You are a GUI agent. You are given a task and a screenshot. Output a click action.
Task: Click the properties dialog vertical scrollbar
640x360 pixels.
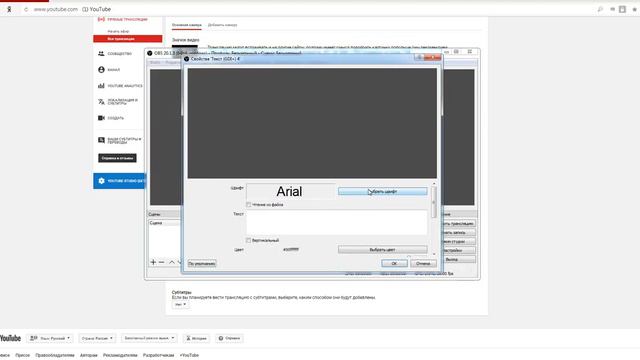tap(433, 203)
